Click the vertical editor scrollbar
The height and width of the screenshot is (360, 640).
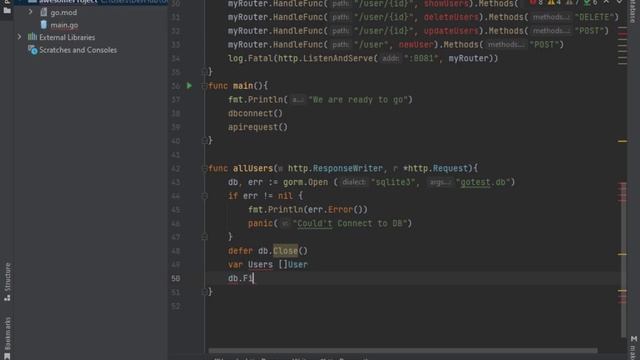pyautogui.click(x=624, y=259)
